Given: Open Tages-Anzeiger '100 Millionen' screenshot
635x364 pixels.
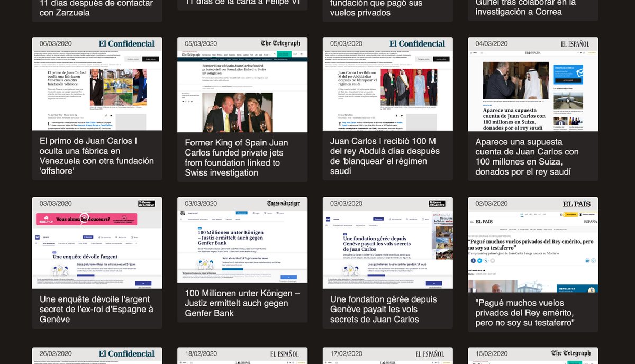Looking at the screenshot, I should click(x=242, y=246).
